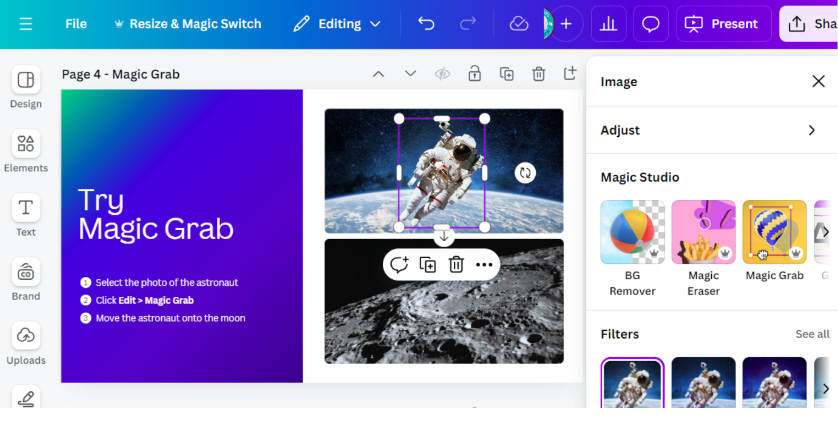The height and width of the screenshot is (424, 838).
Task: Edit the Page 4 - Magic Grab title
Action: 121,74
